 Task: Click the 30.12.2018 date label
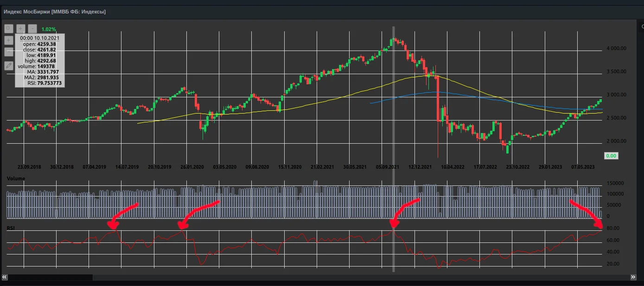pos(62,166)
